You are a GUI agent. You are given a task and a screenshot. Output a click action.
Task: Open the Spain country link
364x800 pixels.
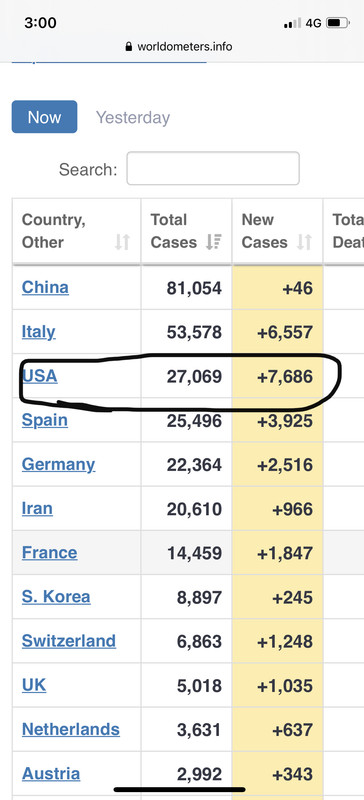tap(44, 420)
